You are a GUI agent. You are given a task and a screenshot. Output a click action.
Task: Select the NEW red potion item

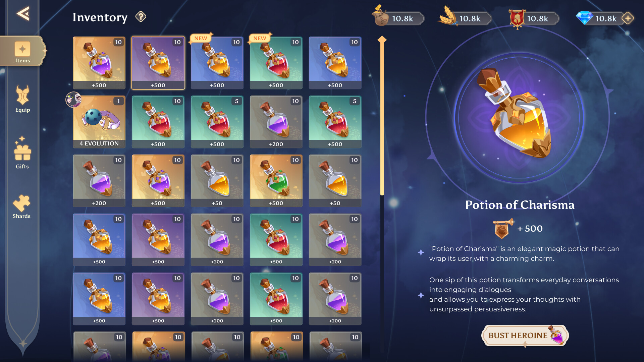click(276, 63)
